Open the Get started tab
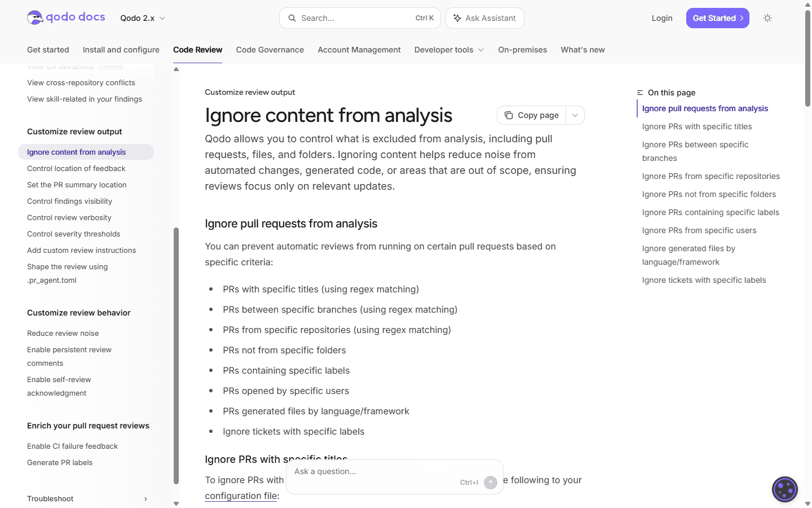This screenshot has height=508, width=812. pos(48,50)
